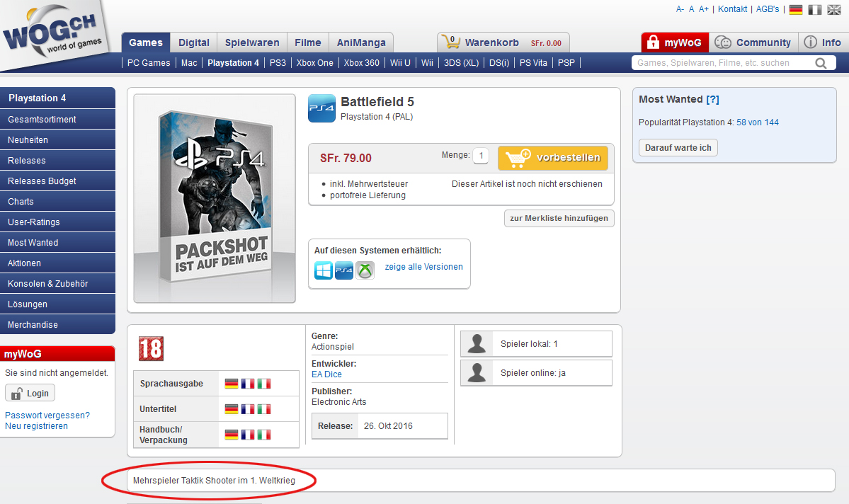Image resolution: width=849 pixels, height=504 pixels.
Task: Switch language with the British flag icon
Action: (833, 9)
